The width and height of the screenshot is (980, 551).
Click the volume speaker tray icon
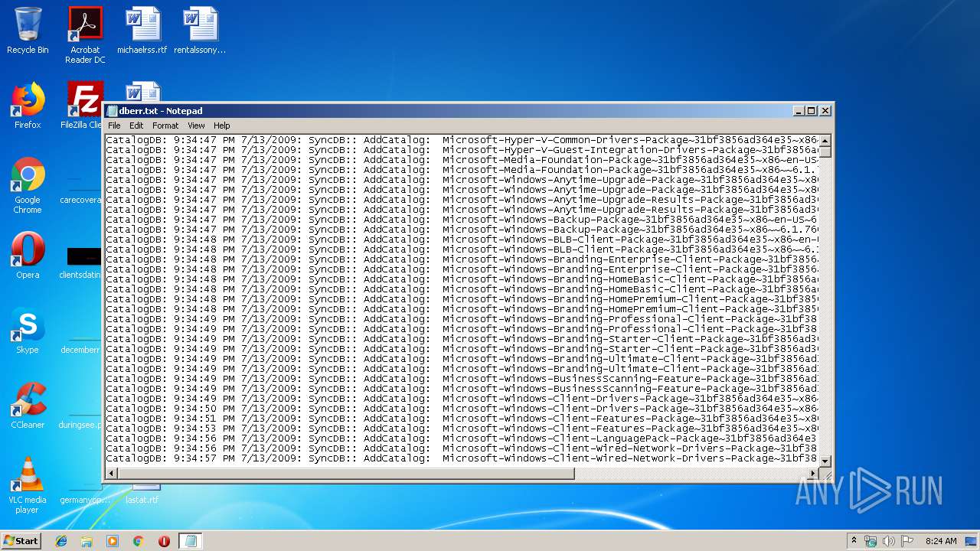(889, 541)
